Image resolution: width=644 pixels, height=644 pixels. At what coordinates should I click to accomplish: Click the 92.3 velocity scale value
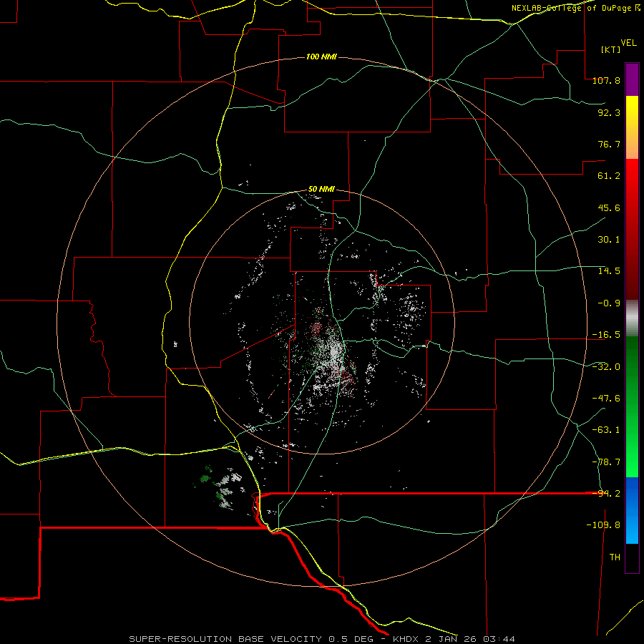pyautogui.click(x=609, y=112)
